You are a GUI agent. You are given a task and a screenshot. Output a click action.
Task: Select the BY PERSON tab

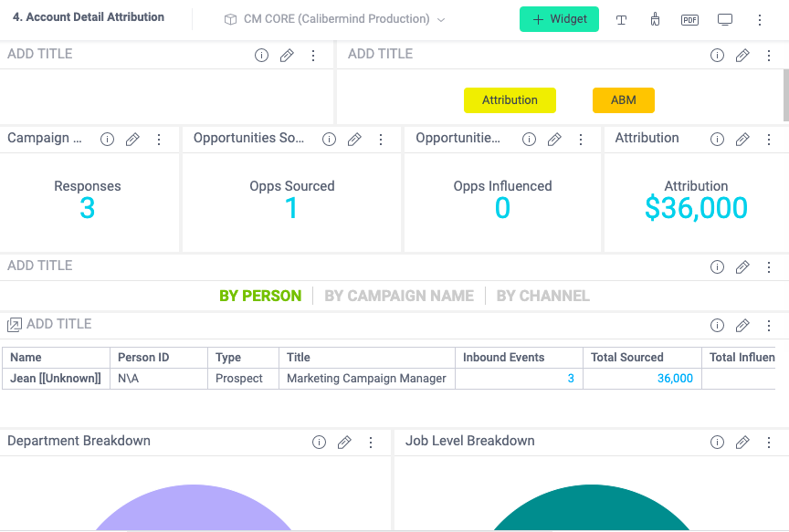(x=260, y=296)
